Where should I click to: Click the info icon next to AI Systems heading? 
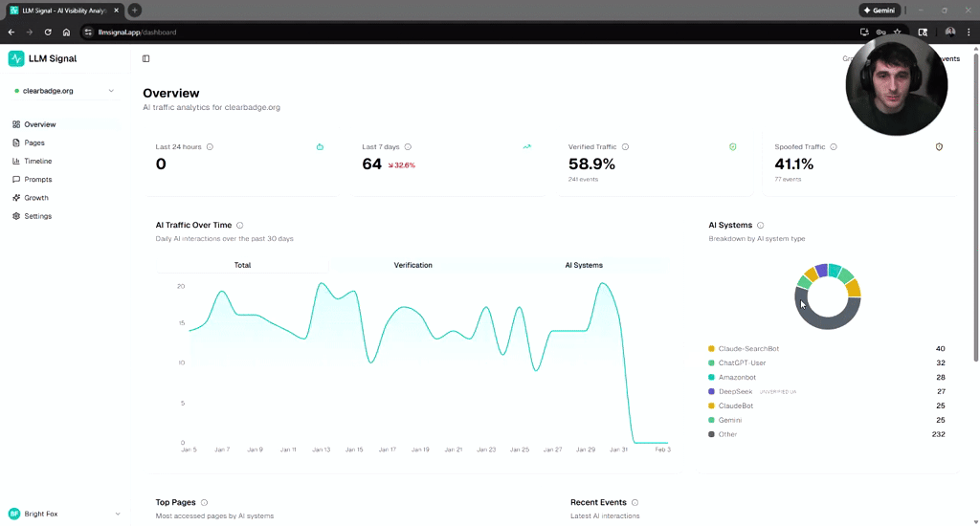pyautogui.click(x=760, y=225)
